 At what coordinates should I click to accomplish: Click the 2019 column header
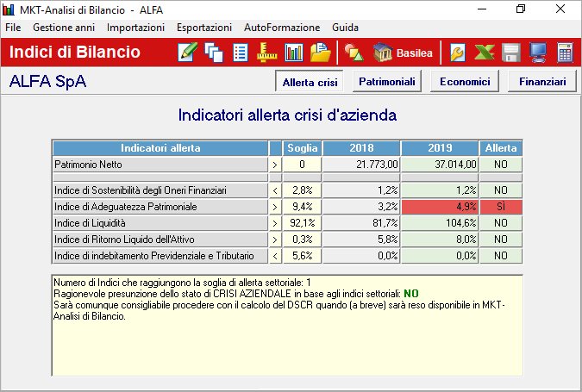tap(440, 148)
